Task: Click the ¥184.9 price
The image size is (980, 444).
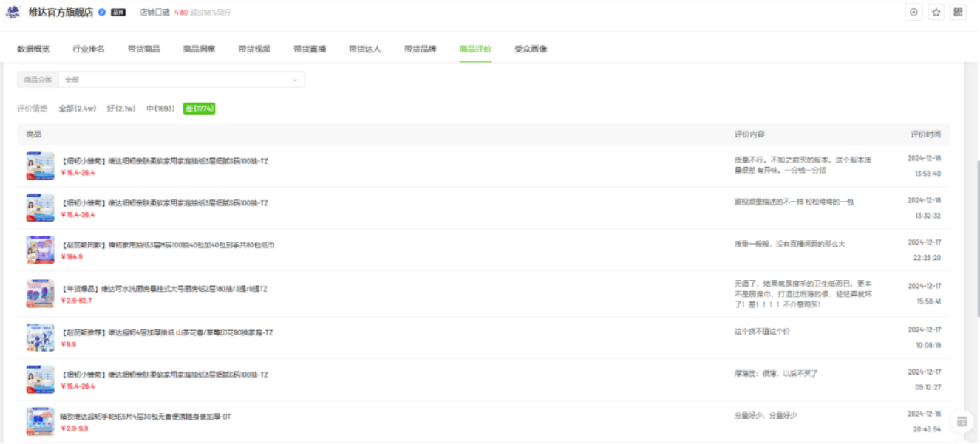Action: (x=72, y=257)
